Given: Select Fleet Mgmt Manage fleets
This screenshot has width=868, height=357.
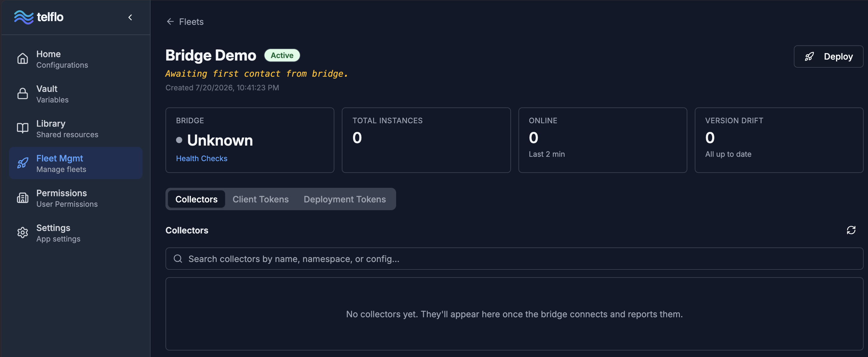Looking at the screenshot, I should 75,163.
